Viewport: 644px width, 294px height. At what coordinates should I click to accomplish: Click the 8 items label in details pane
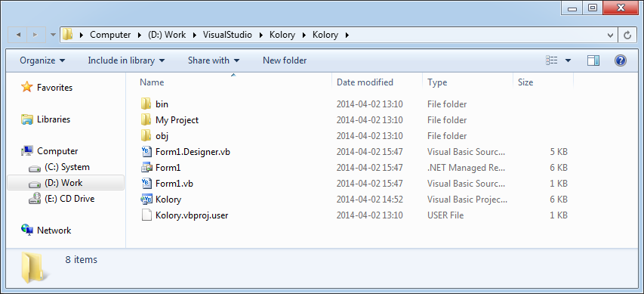(x=82, y=259)
